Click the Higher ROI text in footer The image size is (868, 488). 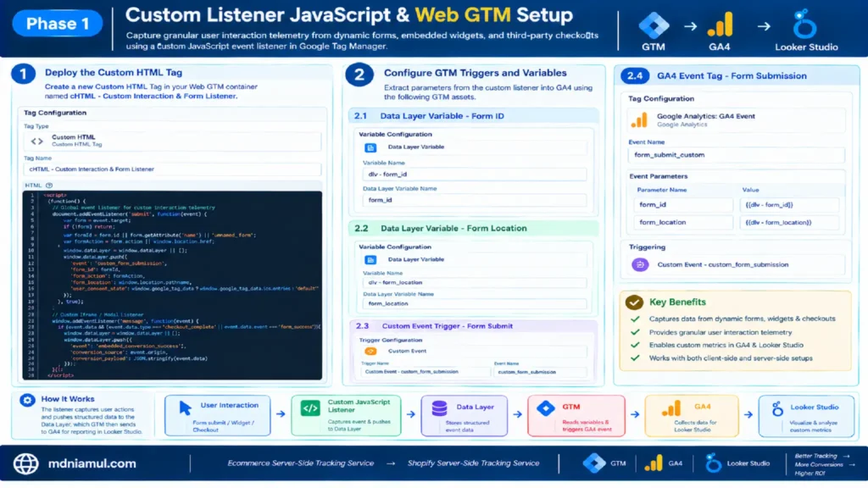click(810, 473)
